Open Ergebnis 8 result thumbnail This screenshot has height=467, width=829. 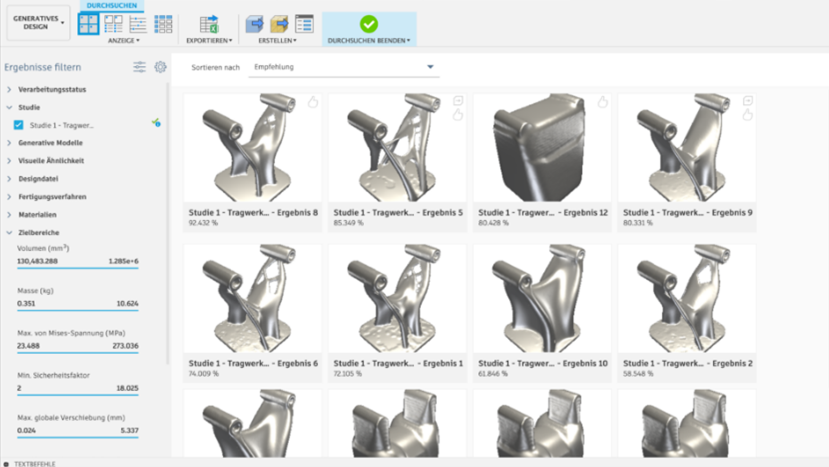pyautogui.click(x=252, y=148)
